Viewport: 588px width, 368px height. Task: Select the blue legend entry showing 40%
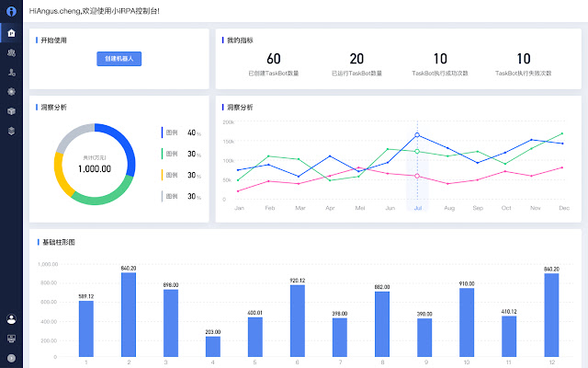pyautogui.click(x=182, y=132)
